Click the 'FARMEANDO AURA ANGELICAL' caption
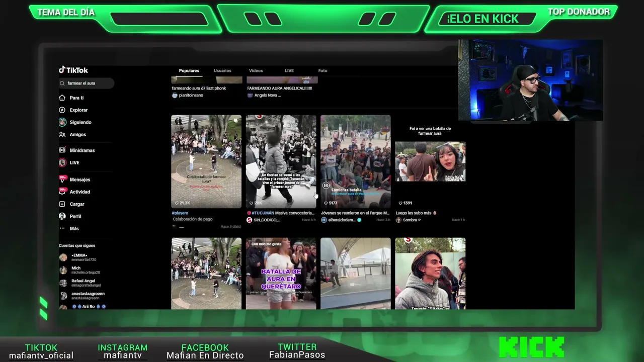 coord(280,88)
